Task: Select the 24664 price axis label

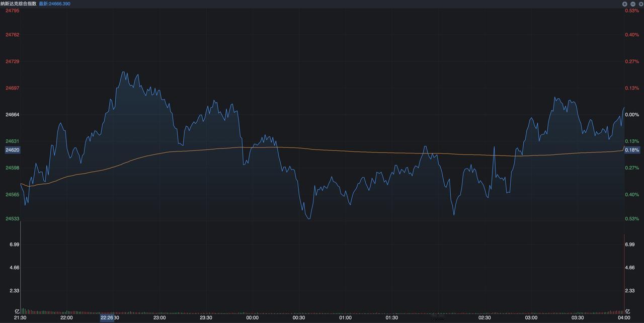Action: coord(13,115)
